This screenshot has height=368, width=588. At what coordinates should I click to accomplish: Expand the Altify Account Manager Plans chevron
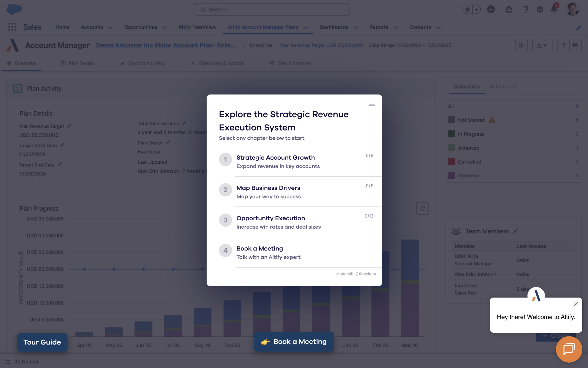click(x=306, y=28)
